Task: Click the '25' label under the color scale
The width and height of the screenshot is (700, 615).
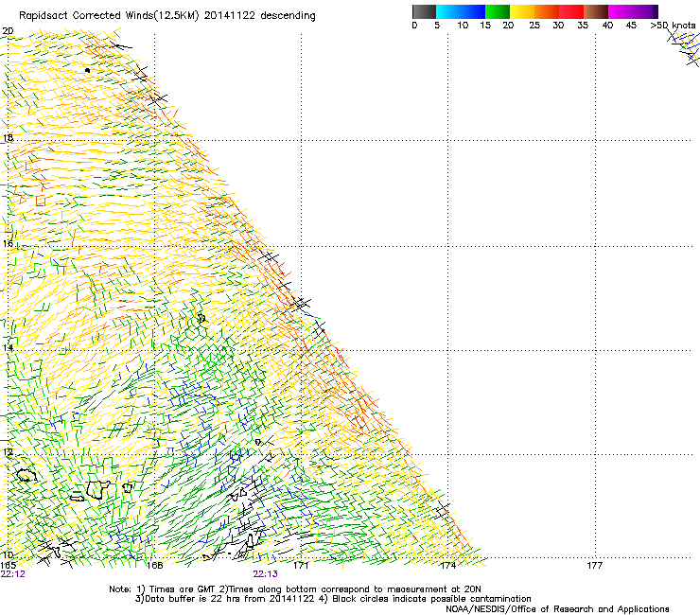Action: click(x=534, y=26)
